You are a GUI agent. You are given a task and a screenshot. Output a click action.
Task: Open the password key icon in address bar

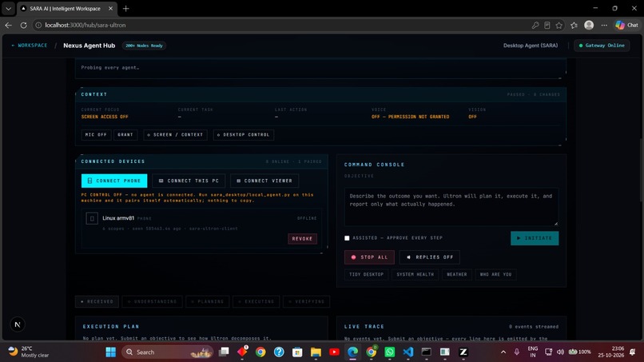pyautogui.click(x=535, y=25)
